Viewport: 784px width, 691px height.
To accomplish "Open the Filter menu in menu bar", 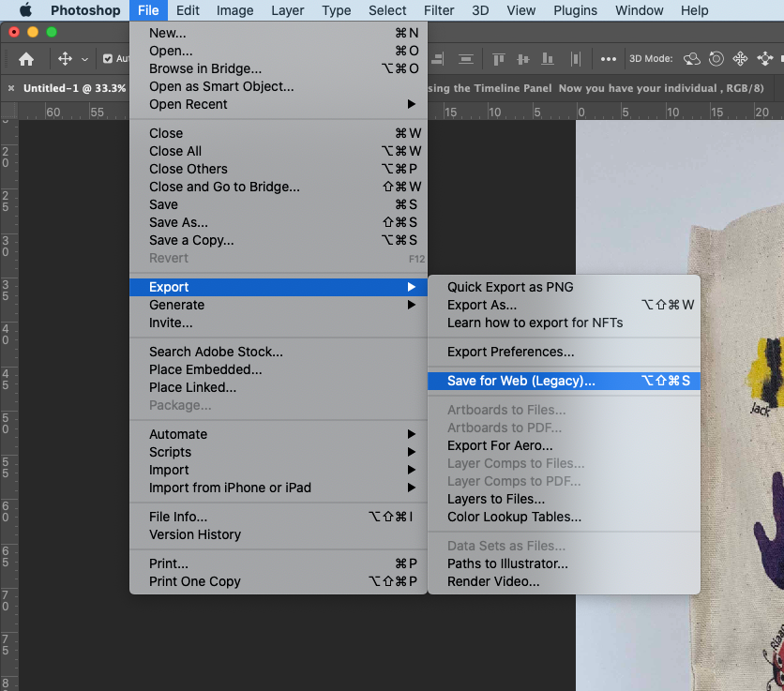I will pyautogui.click(x=438, y=10).
